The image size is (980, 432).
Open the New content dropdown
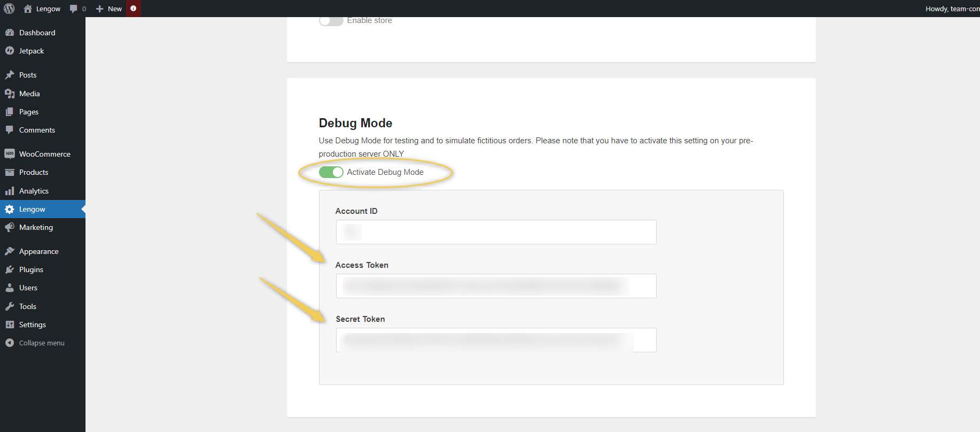pos(109,9)
